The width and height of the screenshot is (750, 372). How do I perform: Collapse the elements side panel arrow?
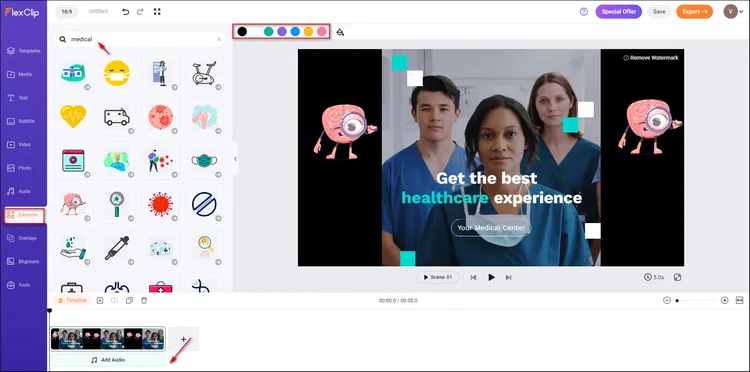coord(235,159)
